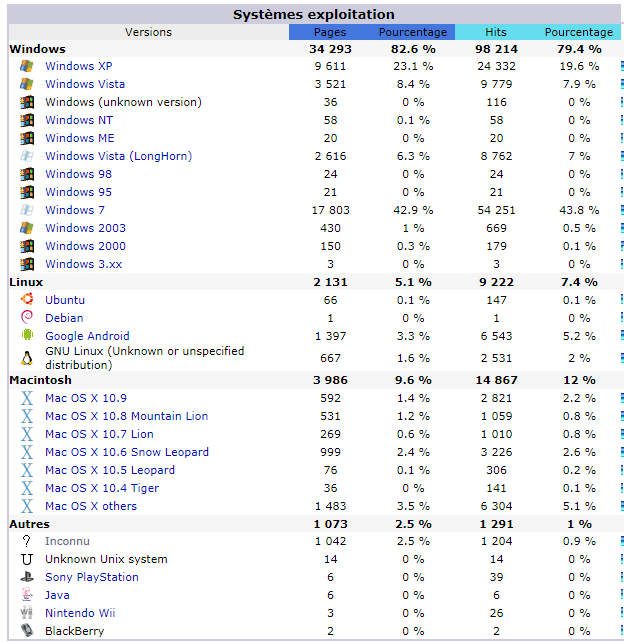The image size is (624, 642).
Task: Click the Windows Vista (LongHorn) icon
Action: [27, 156]
